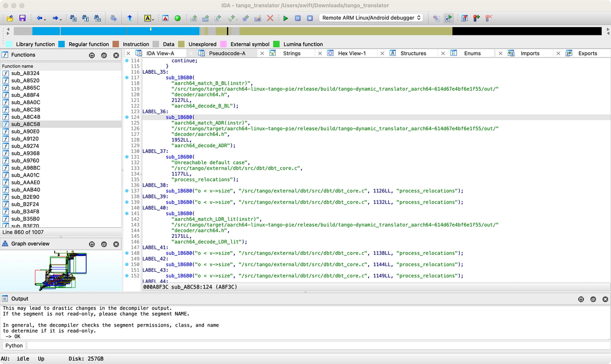The width and height of the screenshot is (611, 364).
Task: Open the debugger selection dropdown
Action: tap(371, 18)
